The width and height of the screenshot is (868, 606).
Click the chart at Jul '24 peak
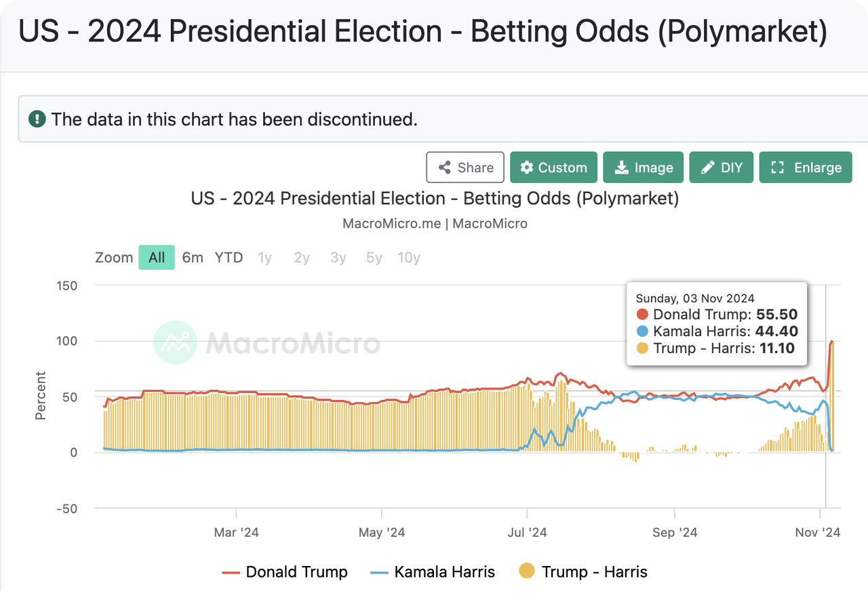(560, 374)
